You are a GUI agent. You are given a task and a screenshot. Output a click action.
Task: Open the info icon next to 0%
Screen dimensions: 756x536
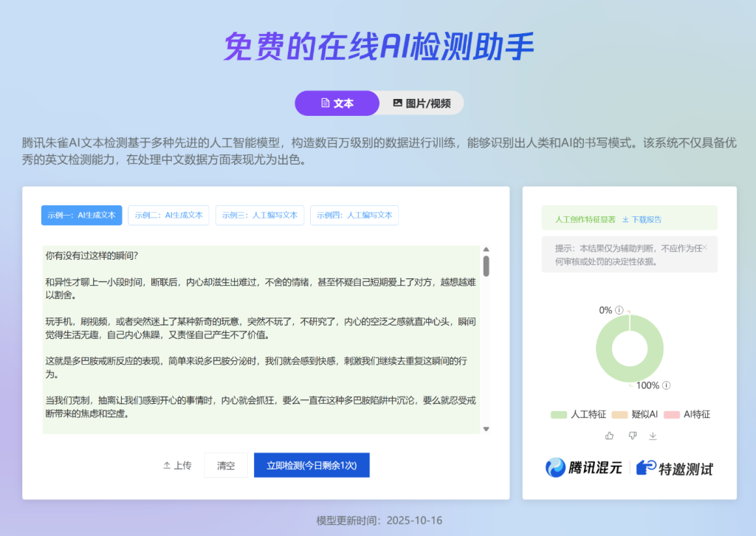coord(618,310)
